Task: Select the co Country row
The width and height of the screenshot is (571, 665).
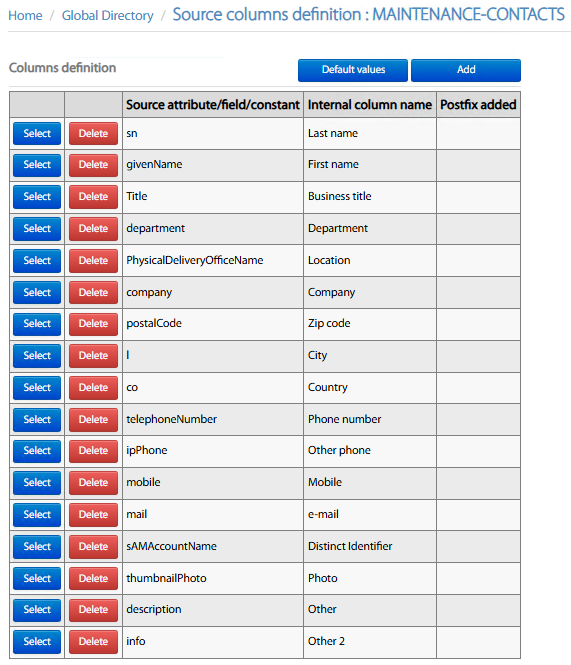Action: click(x=37, y=388)
